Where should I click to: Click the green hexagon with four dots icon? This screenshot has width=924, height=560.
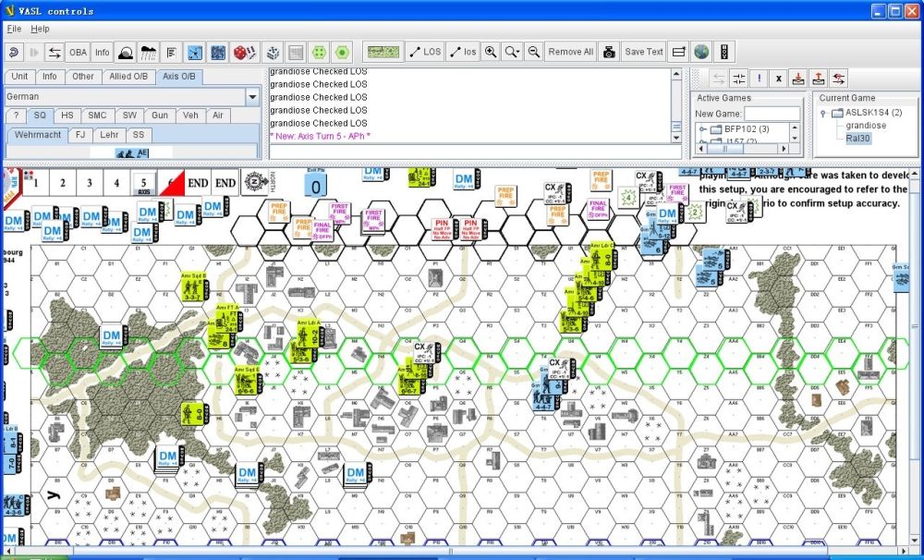[x=319, y=52]
